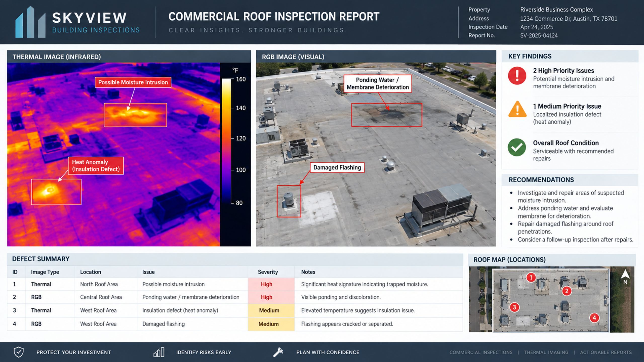
Task: Click the red exclamation High Priority icon
Action: [517, 76]
